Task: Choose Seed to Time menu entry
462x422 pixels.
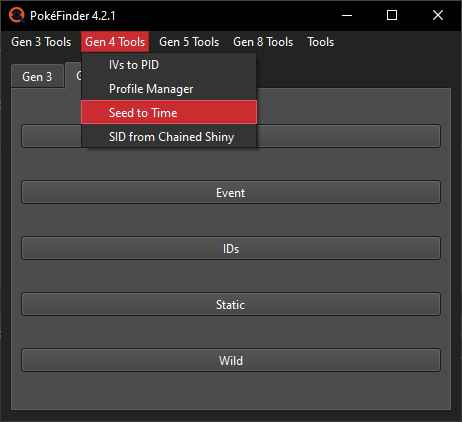Action: [x=169, y=112]
